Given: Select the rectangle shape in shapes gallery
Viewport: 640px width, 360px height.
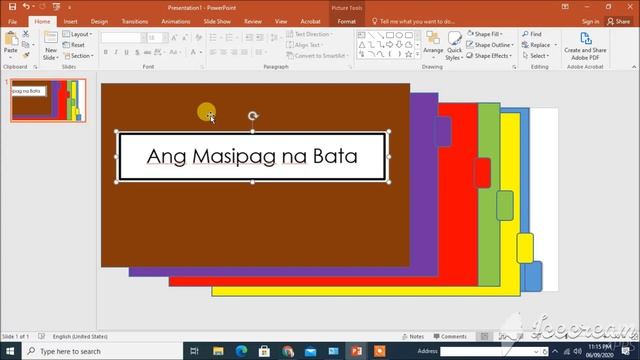Looking at the screenshot, I should pyautogui.click(x=390, y=35).
